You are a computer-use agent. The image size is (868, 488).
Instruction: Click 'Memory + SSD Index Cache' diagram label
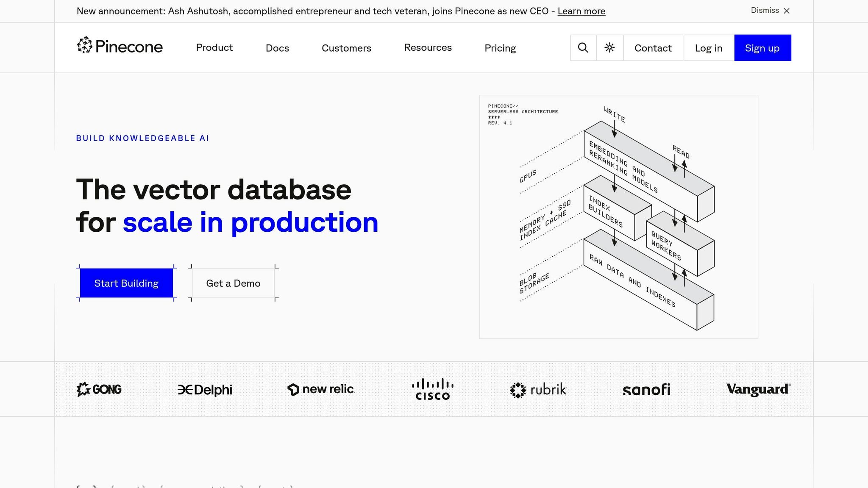545,220
